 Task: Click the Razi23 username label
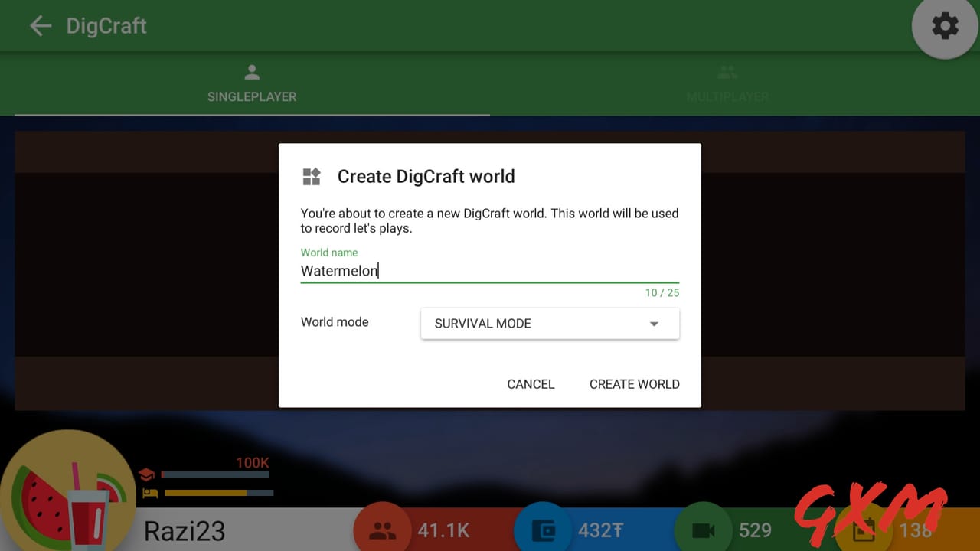coord(185,531)
